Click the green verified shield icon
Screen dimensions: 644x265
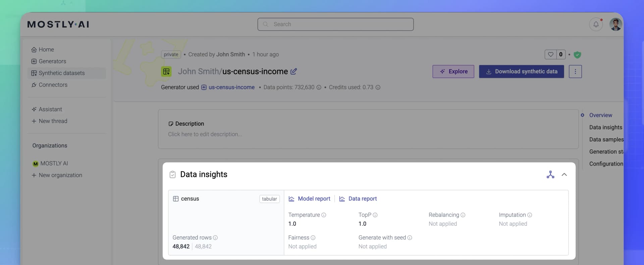click(577, 54)
